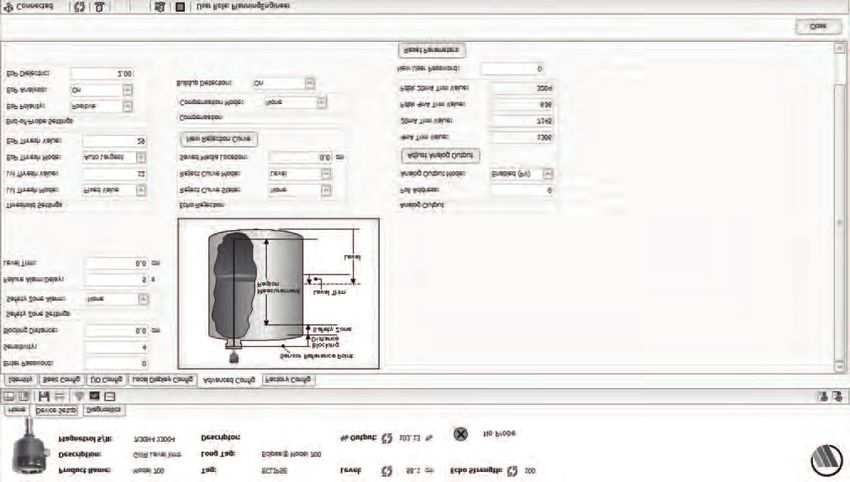Image resolution: width=850 pixels, height=482 pixels.
Task: Open the Diagnostics tab
Action: 105,410
